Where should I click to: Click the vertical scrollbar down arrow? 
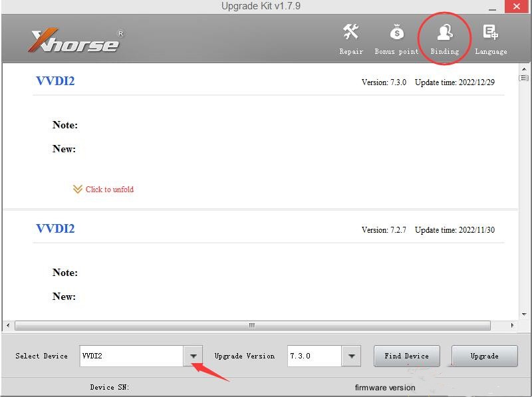click(x=524, y=315)
